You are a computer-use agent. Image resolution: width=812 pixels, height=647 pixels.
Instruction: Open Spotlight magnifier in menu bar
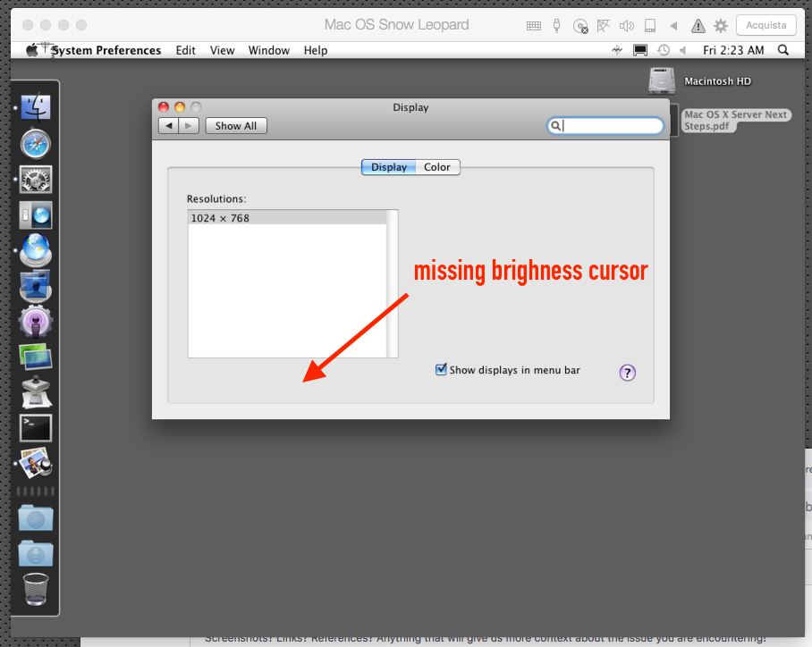coord(783,50)
